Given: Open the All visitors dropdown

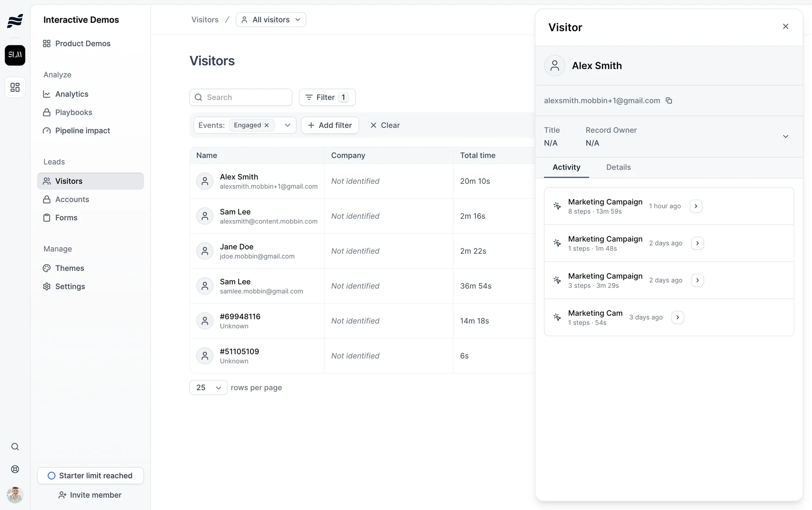Looking at the screenshot, I should coord(271,20).
